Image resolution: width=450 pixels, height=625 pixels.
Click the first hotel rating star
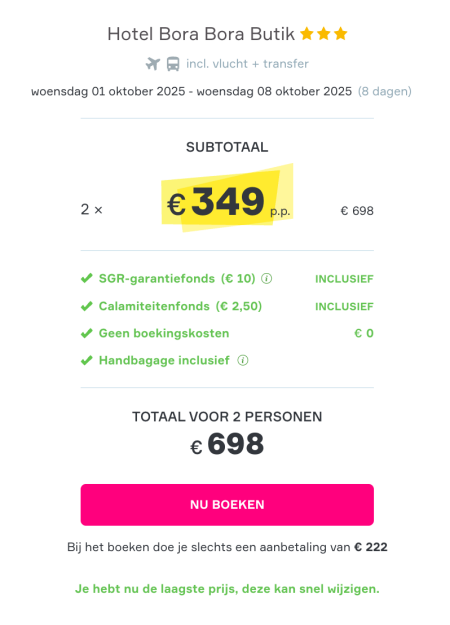click(x=307, y=34)
